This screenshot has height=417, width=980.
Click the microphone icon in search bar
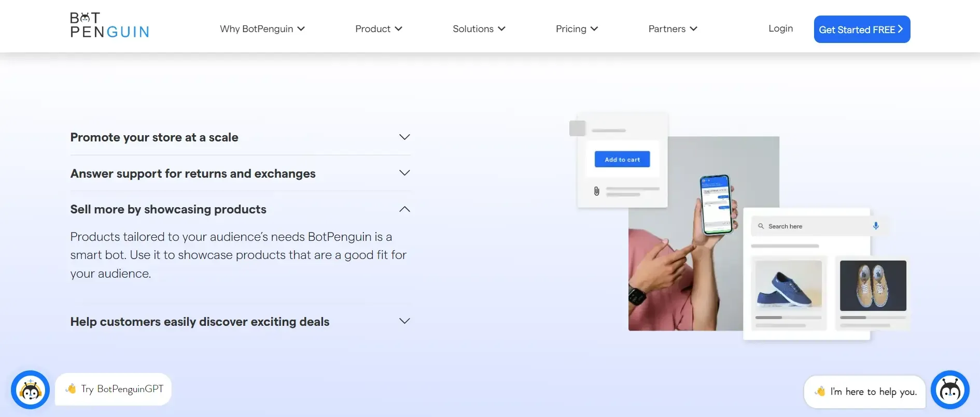tap(876, 226)
